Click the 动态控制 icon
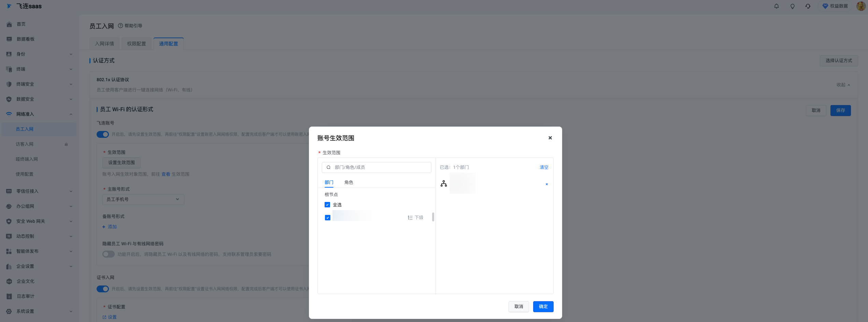 tap(9, 236)
